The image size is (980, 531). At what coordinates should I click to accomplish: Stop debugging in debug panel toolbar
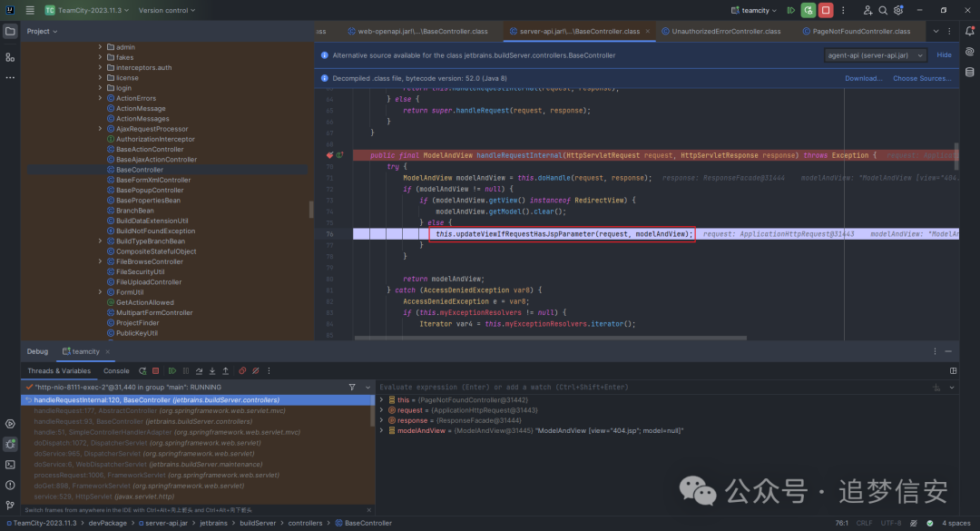pyautogui.click(x=156, y=371)
